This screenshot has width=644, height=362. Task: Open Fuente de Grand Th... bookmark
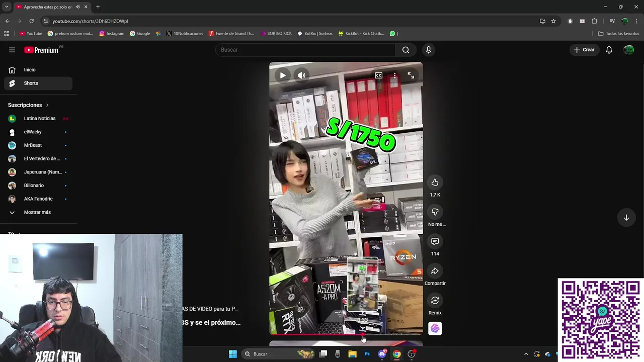click(231, 34)
